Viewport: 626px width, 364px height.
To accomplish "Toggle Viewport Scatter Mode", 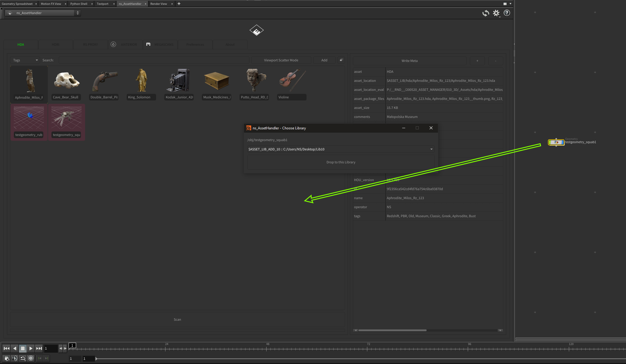I will [x=281, y=60].
